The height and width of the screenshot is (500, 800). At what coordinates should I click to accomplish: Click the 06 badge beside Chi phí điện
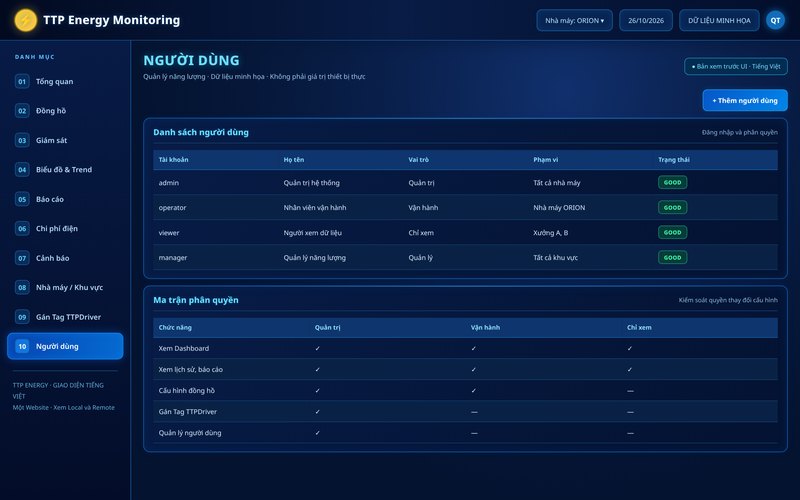[22, 229]
